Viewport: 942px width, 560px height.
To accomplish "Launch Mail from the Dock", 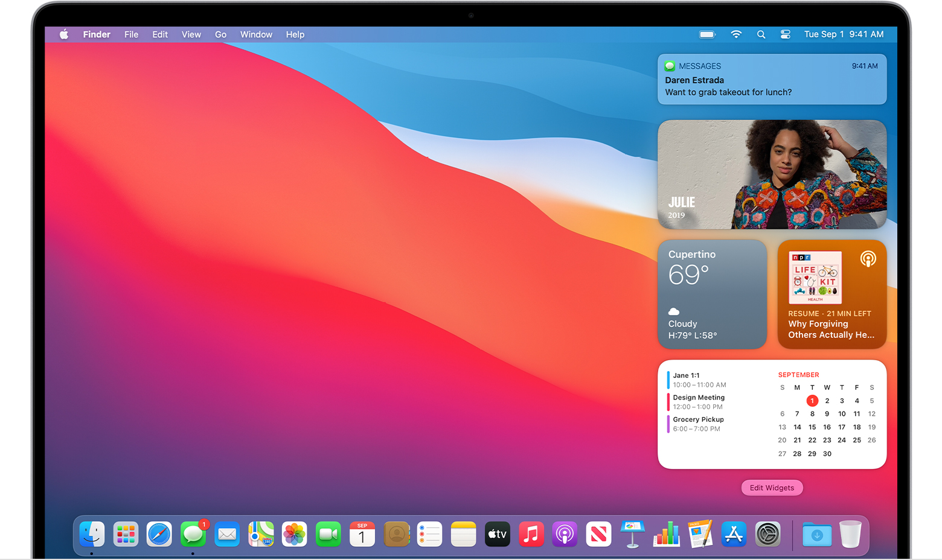I will pyautogui.click(x=226, y=534).
